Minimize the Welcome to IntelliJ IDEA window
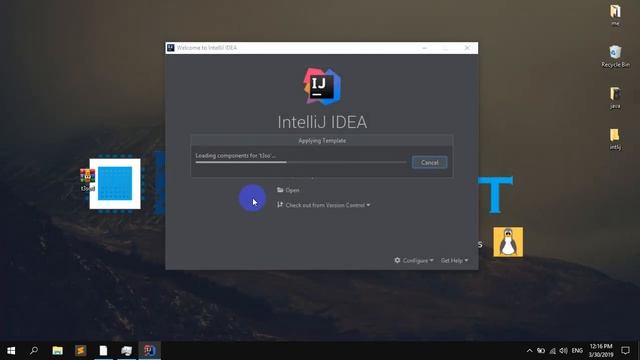Image resolution: width=640 pixels, height=360 pixels. (424, 48)
